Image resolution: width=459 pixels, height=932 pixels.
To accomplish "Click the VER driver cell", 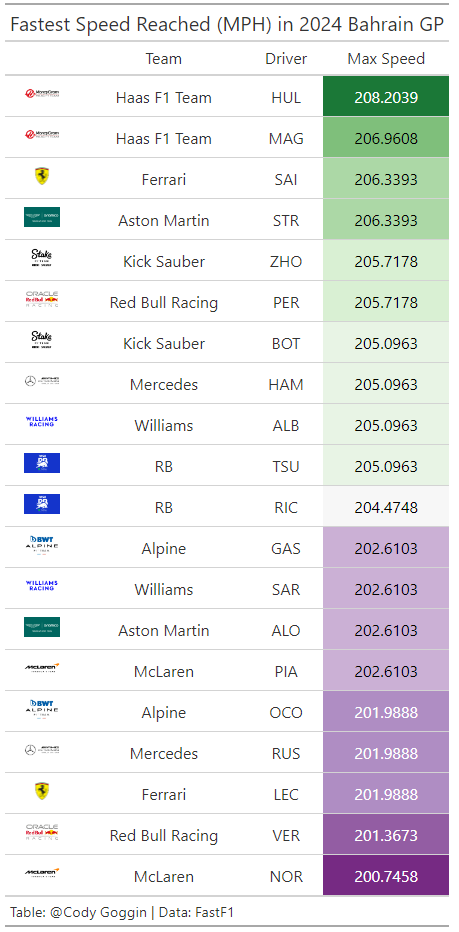I will (286, 835).
